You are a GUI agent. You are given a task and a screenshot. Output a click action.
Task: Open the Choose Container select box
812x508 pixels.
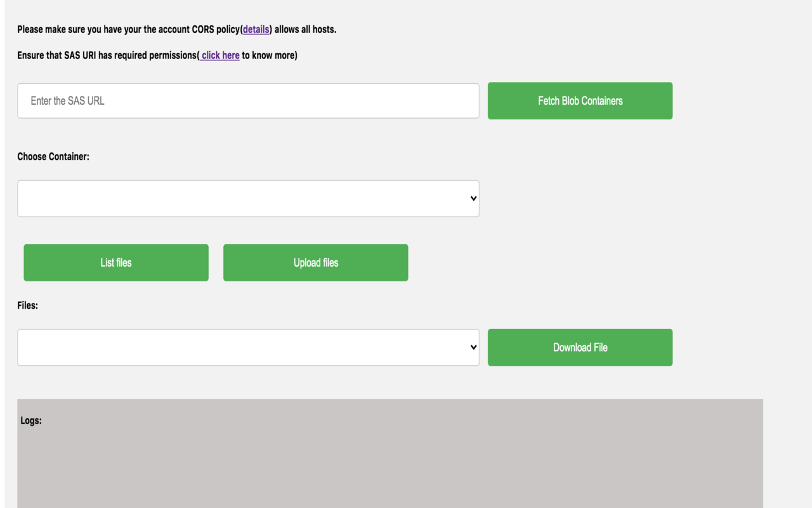pos(248,198)
